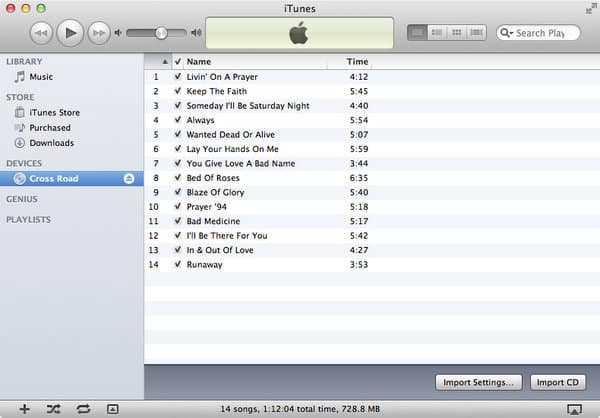Uncheck Lay Your Hands On Me
600x418 pixels.
[178, 149]
